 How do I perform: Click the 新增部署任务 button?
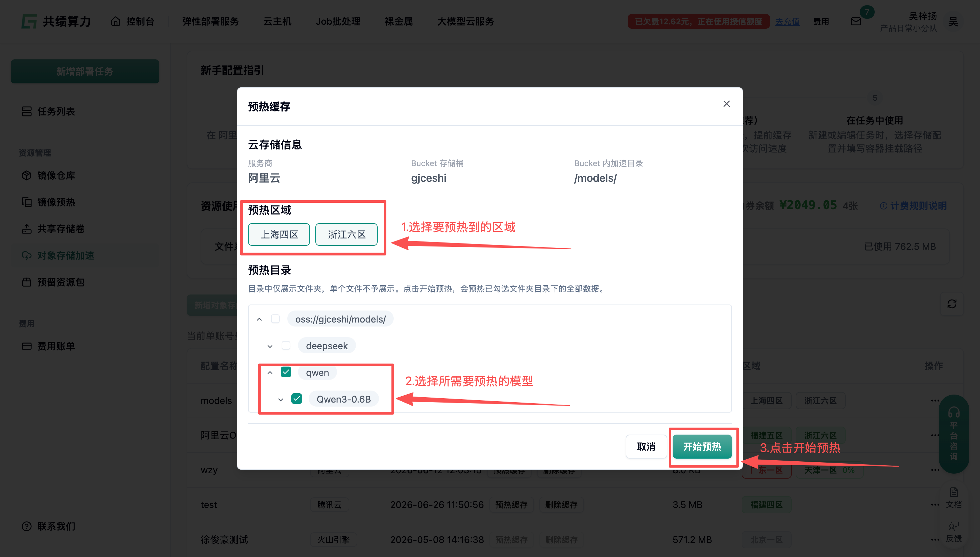point(85,71)
